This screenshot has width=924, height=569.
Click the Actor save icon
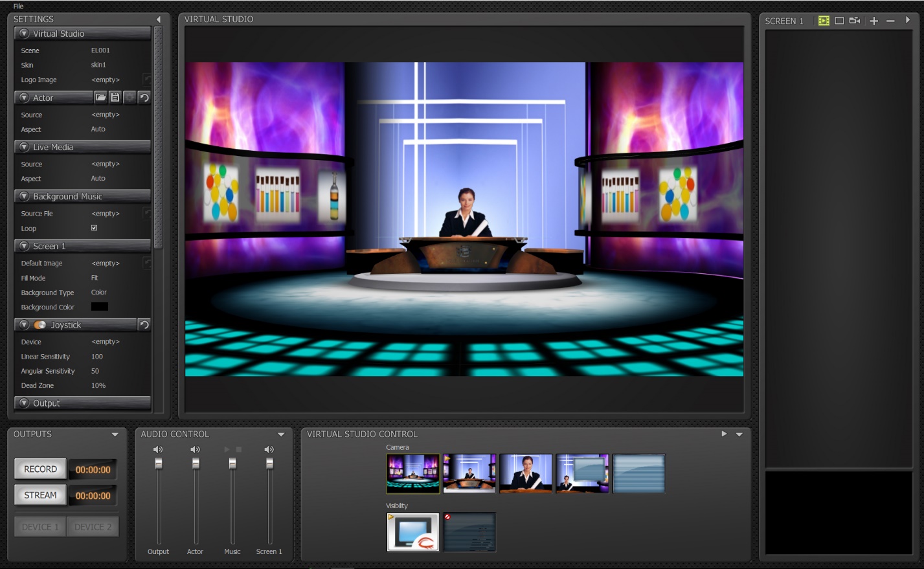coord(115,98)
